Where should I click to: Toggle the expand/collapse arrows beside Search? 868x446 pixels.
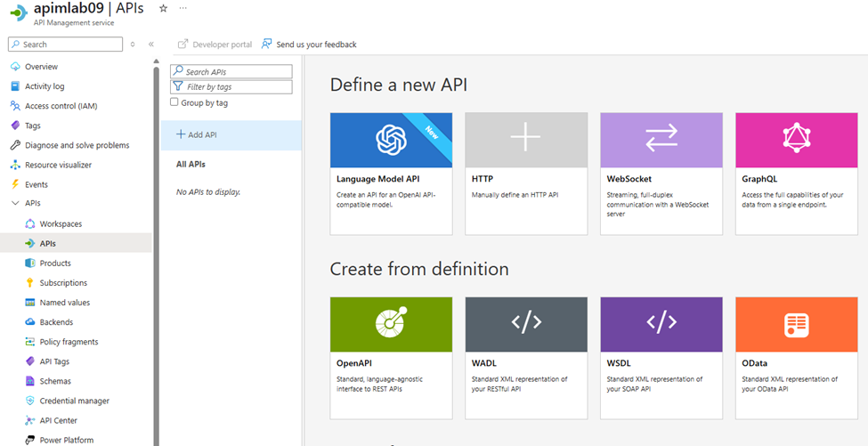coord(133,45)
